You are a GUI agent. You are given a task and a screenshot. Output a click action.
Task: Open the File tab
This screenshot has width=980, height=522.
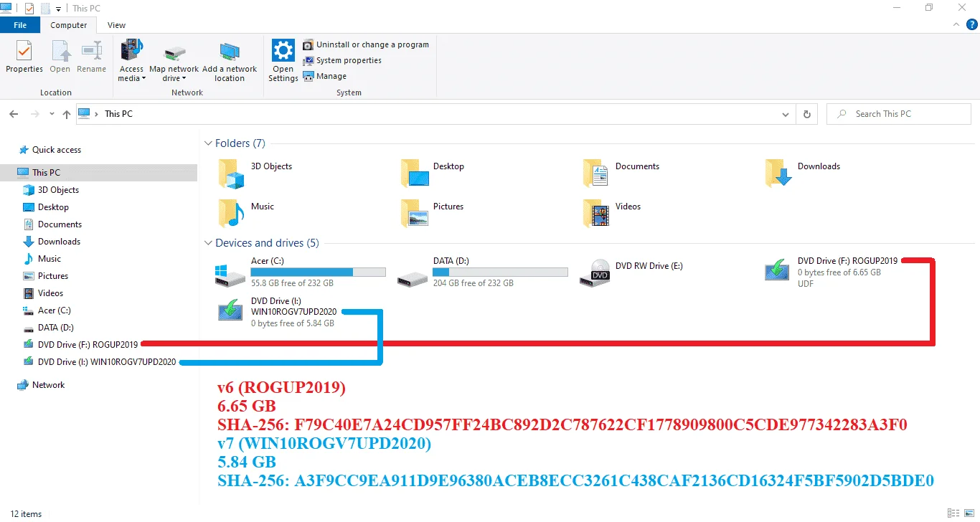[20, 25]
